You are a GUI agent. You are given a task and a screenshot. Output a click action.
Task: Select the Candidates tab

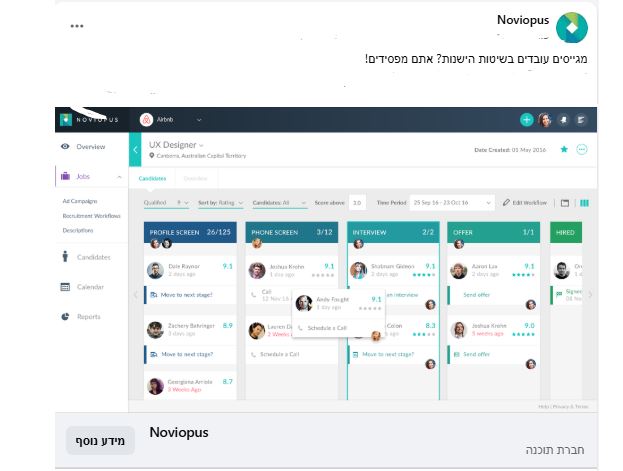152,178
